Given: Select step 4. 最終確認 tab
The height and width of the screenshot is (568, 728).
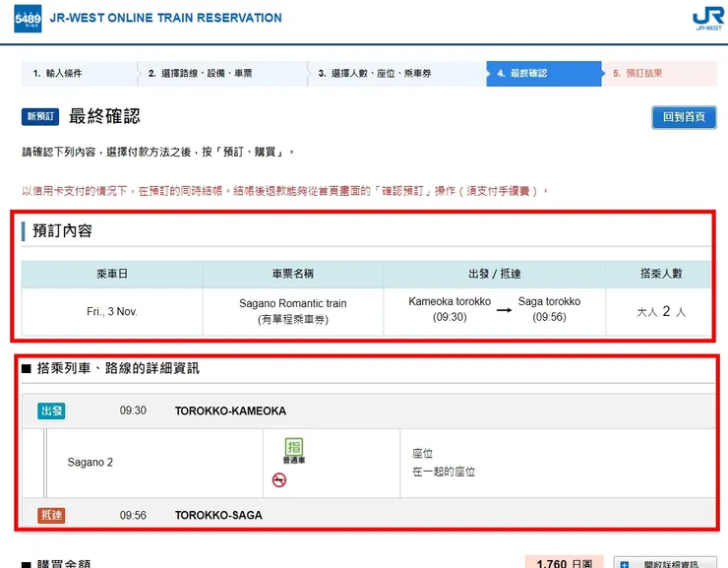Looking at the screenshot, I should (544, 74).
